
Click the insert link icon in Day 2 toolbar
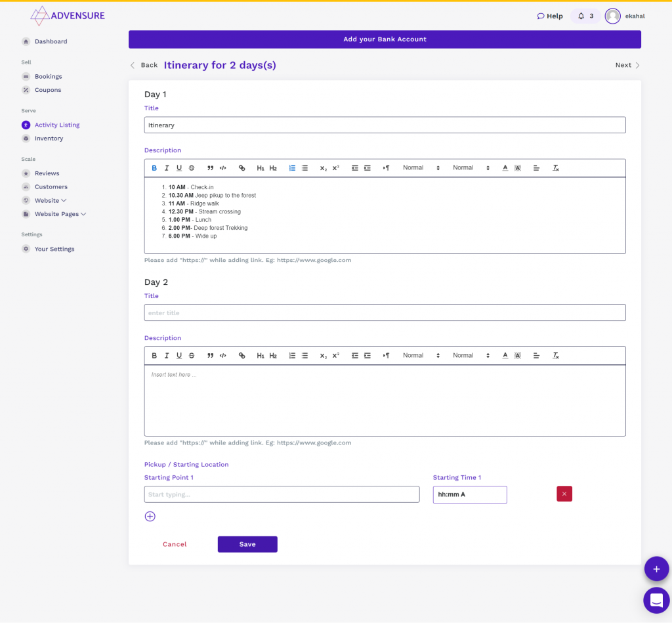click(241, 355)
